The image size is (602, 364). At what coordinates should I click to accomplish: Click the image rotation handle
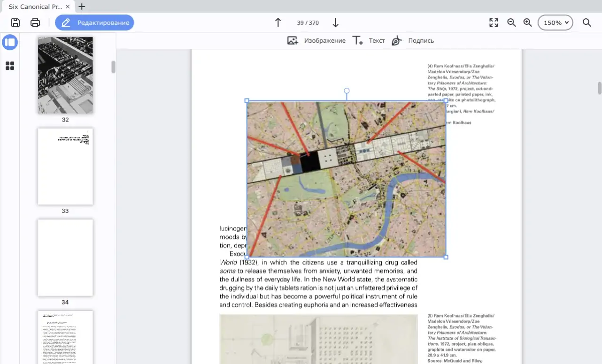[x=347, y=91]
